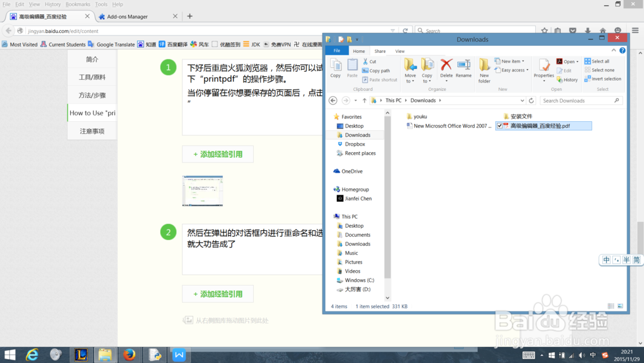
Task: Open Quick Access Toolbar customize dropdown
Action: [x=357, y=39]
